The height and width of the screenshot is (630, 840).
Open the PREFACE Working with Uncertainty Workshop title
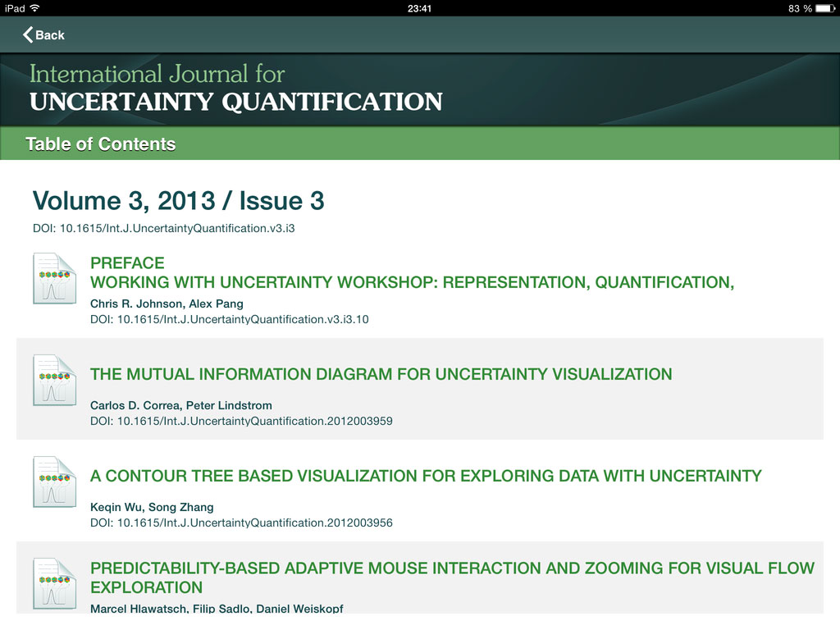tap(412, 272)
